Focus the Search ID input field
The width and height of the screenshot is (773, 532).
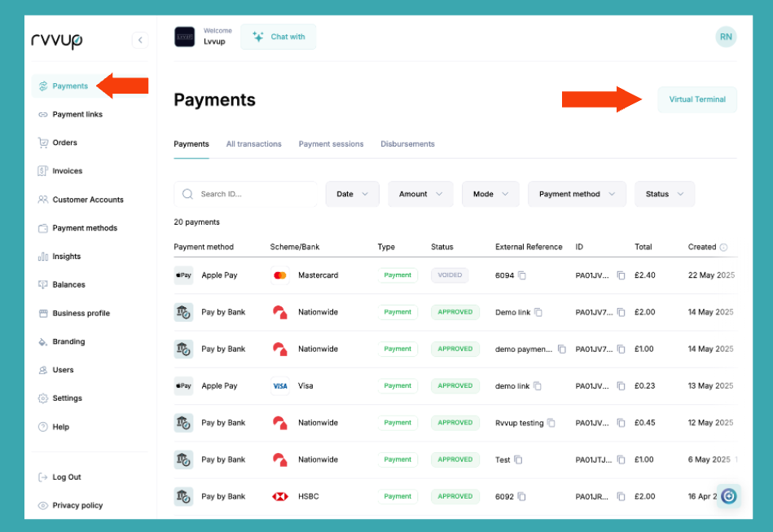click(253, 194)
